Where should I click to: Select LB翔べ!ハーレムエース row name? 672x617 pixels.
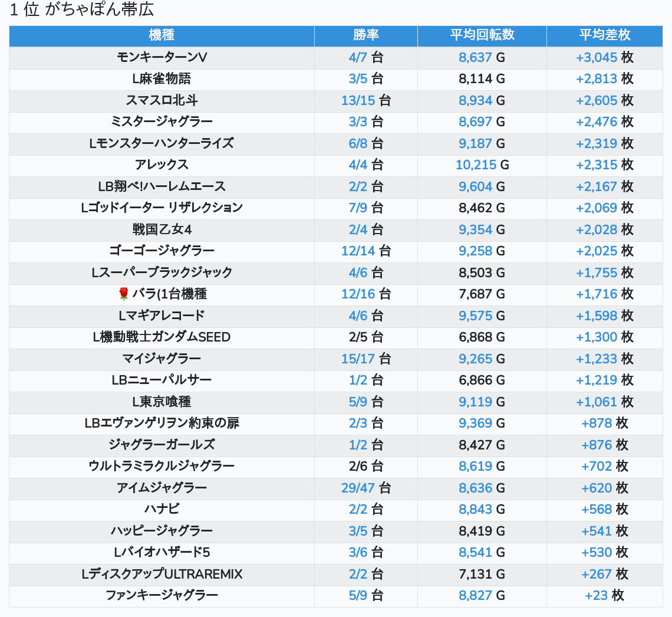(x=162, y=186)
